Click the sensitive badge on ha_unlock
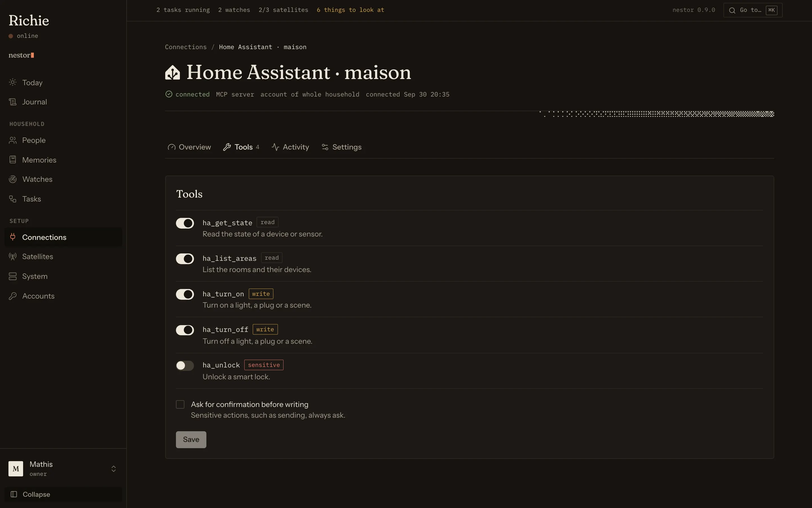812x508 pixels. pyautogui.click(x=264, y=365)
